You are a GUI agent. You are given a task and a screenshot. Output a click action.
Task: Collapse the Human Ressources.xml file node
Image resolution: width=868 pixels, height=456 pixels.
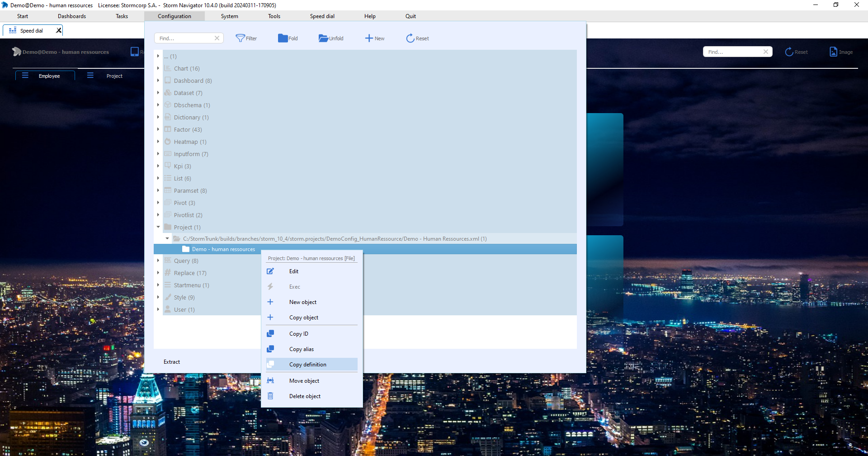(167, 238)
